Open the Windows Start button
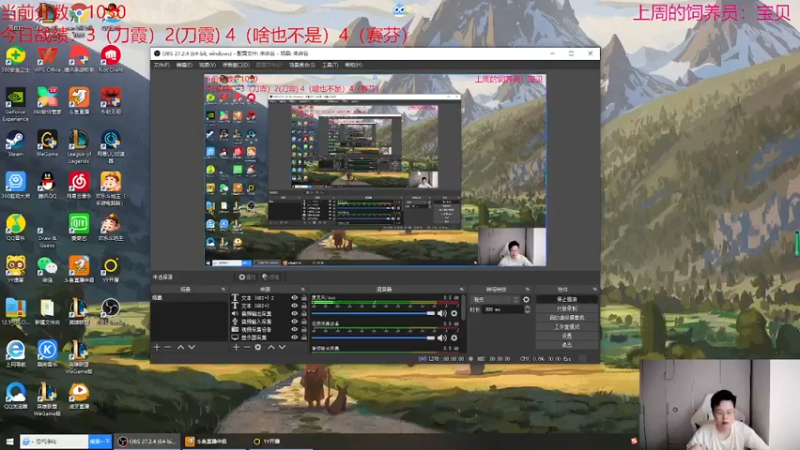 coord(9,441)
